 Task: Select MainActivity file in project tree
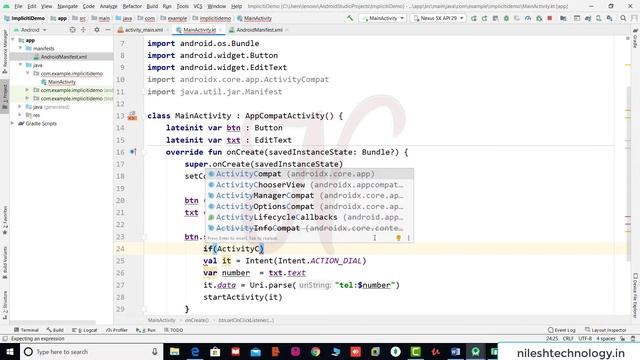click(61, 82)
